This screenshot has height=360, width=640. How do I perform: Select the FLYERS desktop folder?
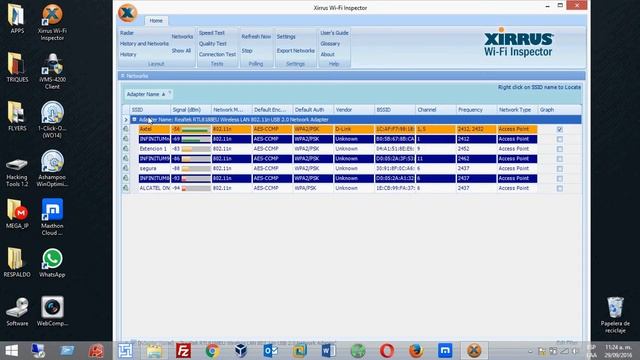17,116
